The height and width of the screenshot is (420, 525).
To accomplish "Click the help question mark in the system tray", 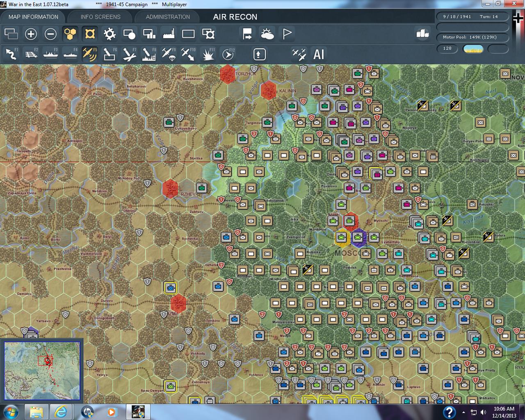I will (x=449, y=412).
